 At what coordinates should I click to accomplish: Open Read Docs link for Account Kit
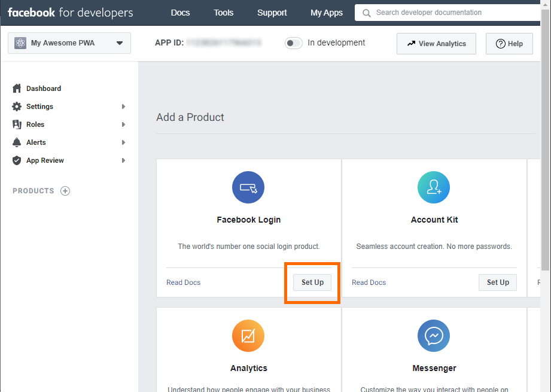(x=369, y=282)
